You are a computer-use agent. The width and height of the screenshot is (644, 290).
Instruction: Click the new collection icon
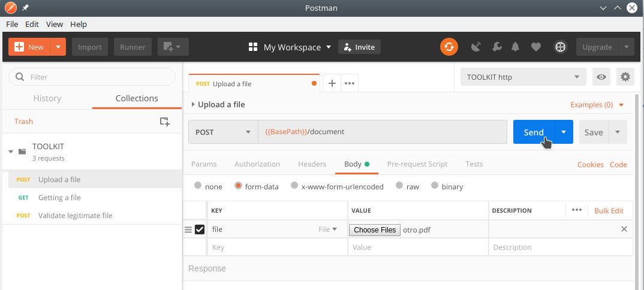tap(164, 122)
